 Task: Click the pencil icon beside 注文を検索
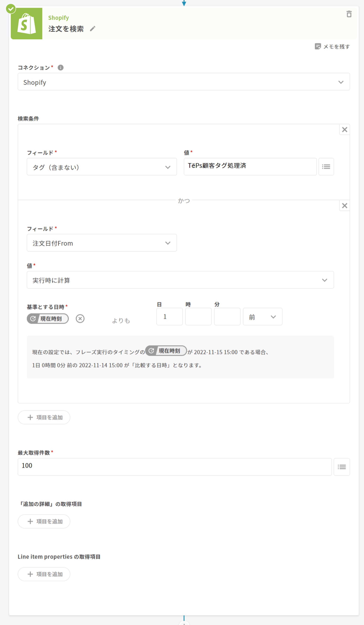click(x=92, y=29)
